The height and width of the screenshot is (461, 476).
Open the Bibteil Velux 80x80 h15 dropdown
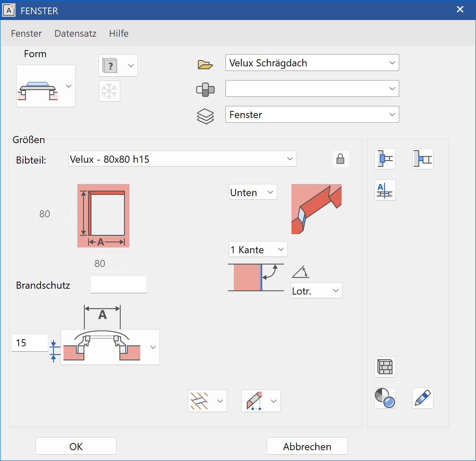click(182, 159)
